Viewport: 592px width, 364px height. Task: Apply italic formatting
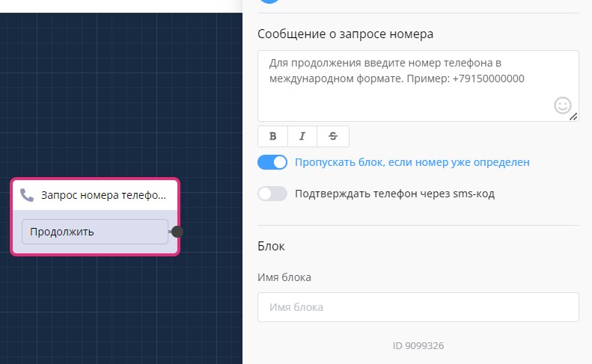[302, 136]
